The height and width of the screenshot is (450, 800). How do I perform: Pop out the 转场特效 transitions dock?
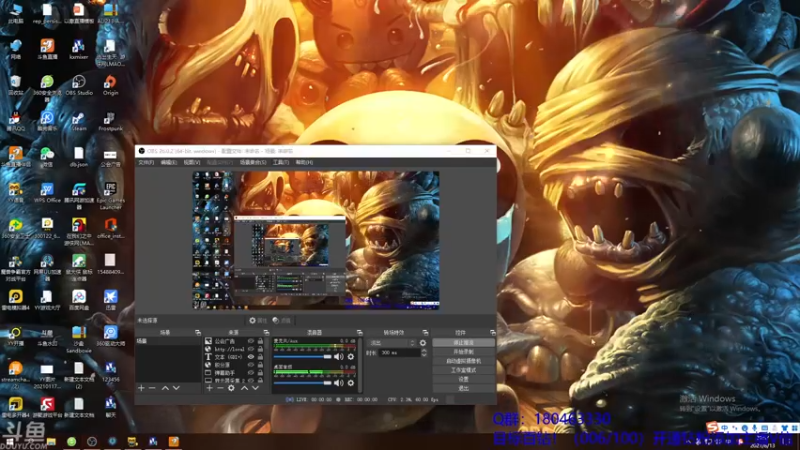pos(426,333)
